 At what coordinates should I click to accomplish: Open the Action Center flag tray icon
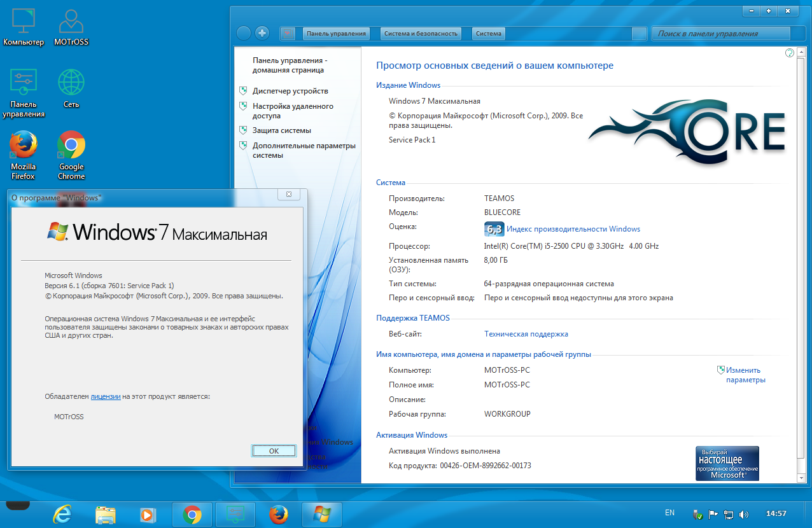713,513
